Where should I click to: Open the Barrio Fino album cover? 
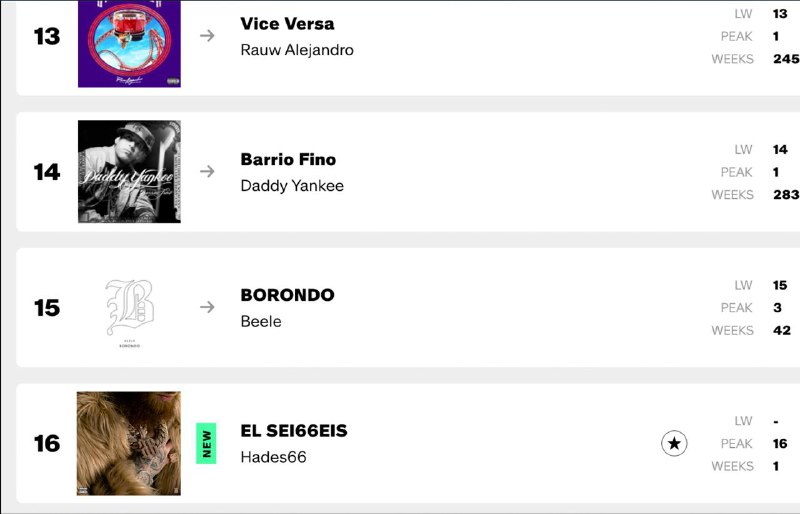pyautogui.click(x=129, y=172)
